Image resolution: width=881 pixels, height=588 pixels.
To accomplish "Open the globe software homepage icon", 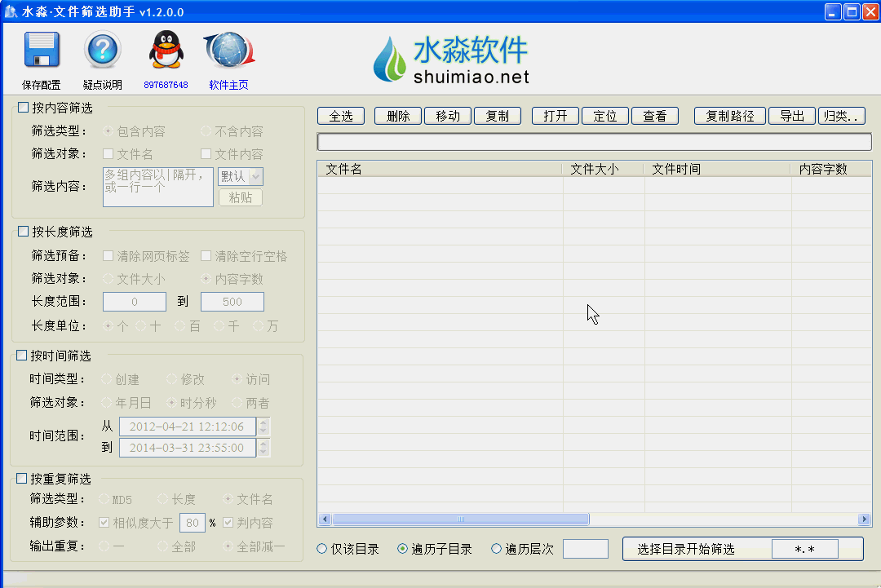I will (228, 51).
